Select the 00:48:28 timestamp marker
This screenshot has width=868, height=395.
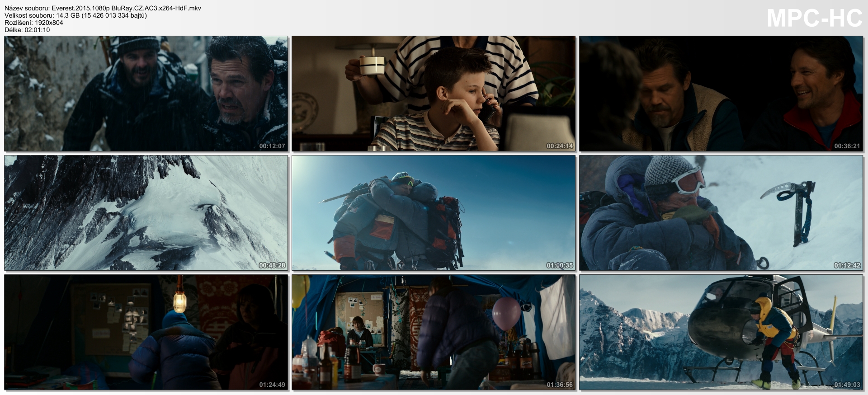tap(272, 265)
